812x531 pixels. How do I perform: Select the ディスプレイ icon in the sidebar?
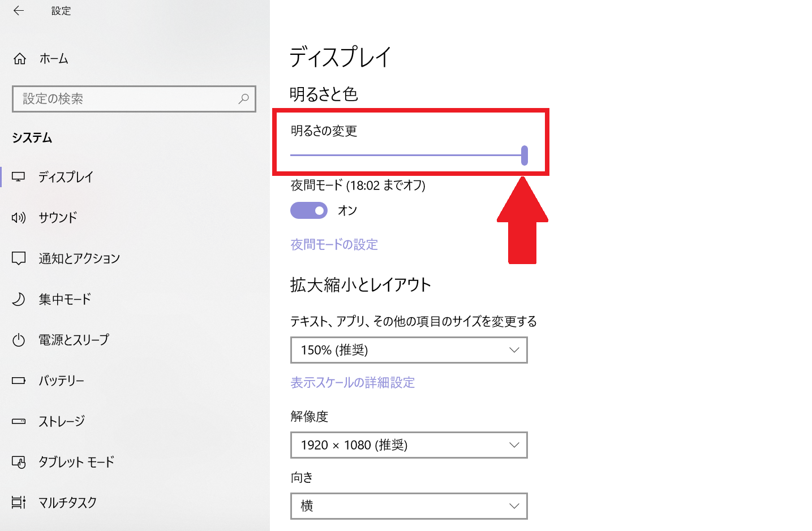tap(19, 176)
